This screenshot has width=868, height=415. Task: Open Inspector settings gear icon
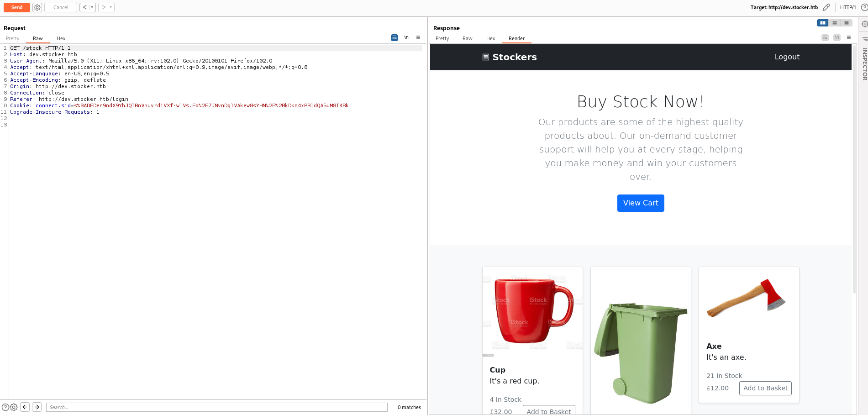coord(864,24)
